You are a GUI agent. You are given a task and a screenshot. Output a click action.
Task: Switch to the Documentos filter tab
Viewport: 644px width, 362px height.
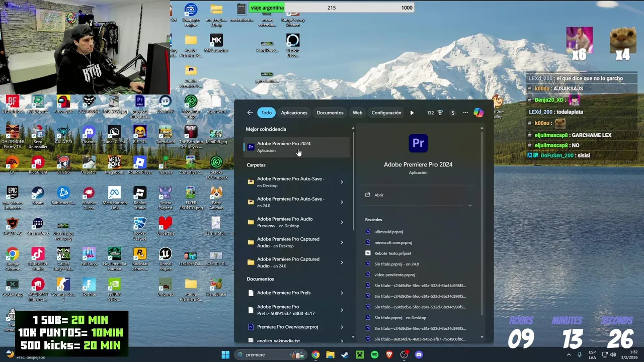pyautogui.click(x=330, y=113)
